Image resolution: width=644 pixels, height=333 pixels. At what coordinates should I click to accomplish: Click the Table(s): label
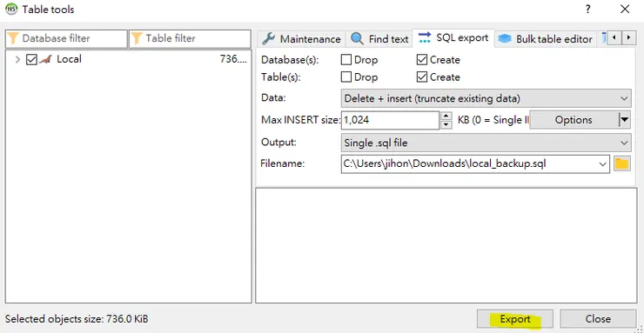coord(281,77)
